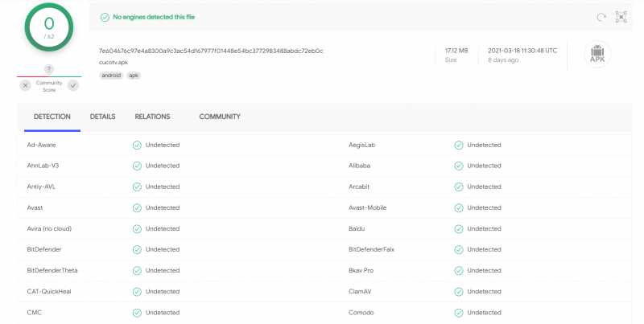Click the 0/62 detection score circle
The image size is (644, 324).
[x=49, y=27]
